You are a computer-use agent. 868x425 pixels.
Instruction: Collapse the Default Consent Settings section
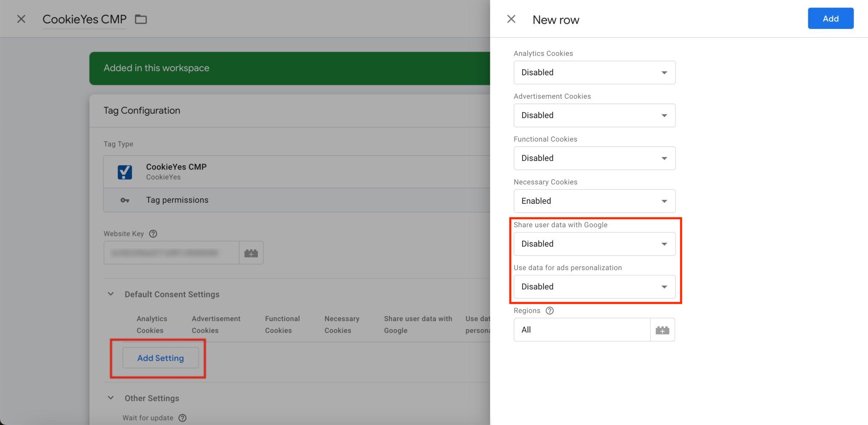point(111,294)
